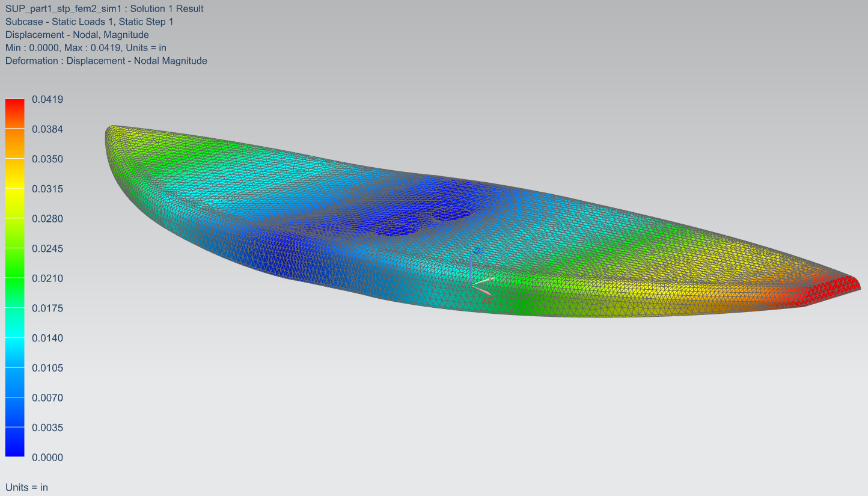Click the red maximum-displacement tip of model

(839, 290)
